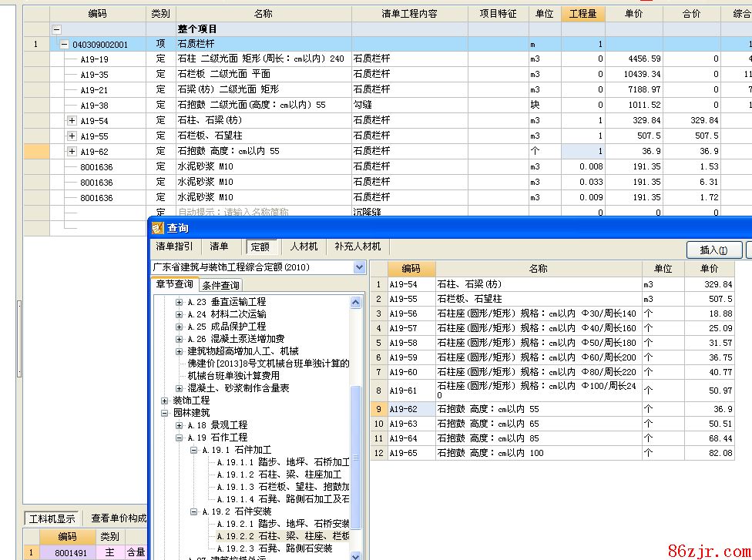Open the 广东省建筑与装饰工程综合定额 dropdown
This screenshot has width=752, height=560.
(x=359, y=267)
